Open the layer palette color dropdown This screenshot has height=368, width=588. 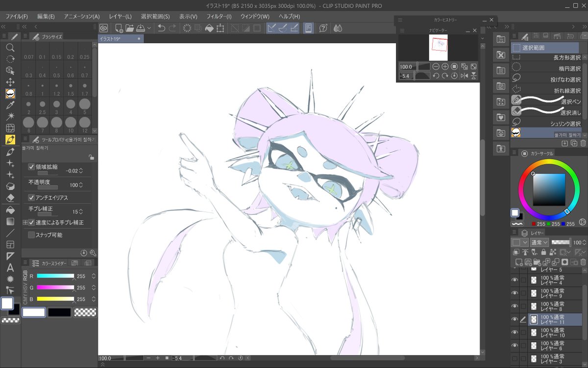(519, 242)
